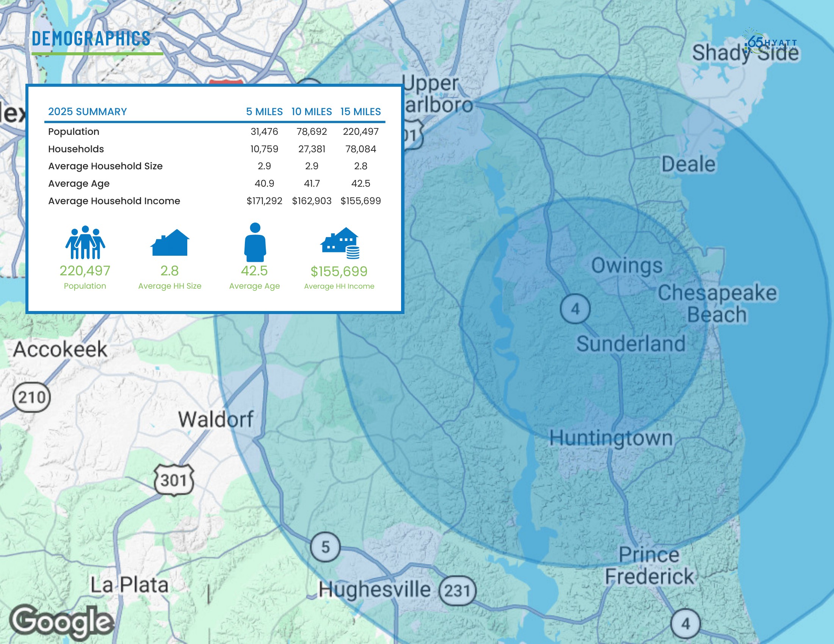
Task: Select the 5 MILES column header
Action: [264, 112]
